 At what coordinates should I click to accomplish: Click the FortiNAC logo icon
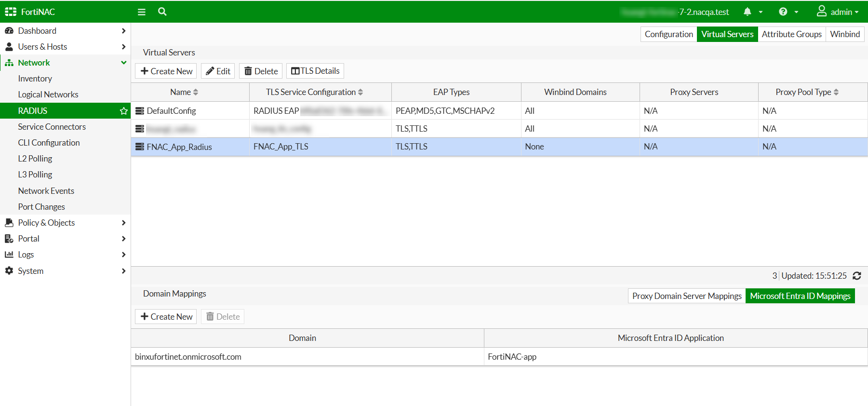click(11, 12)
